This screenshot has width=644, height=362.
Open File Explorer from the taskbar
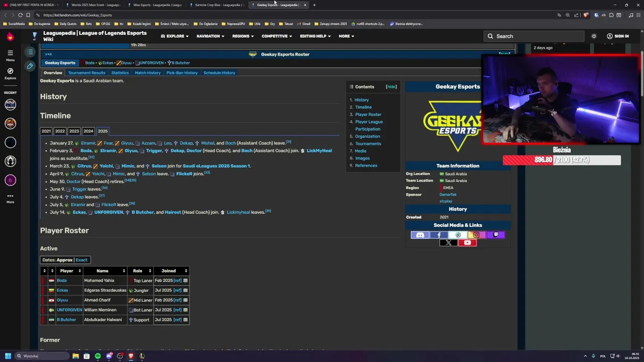coord(75,356)
